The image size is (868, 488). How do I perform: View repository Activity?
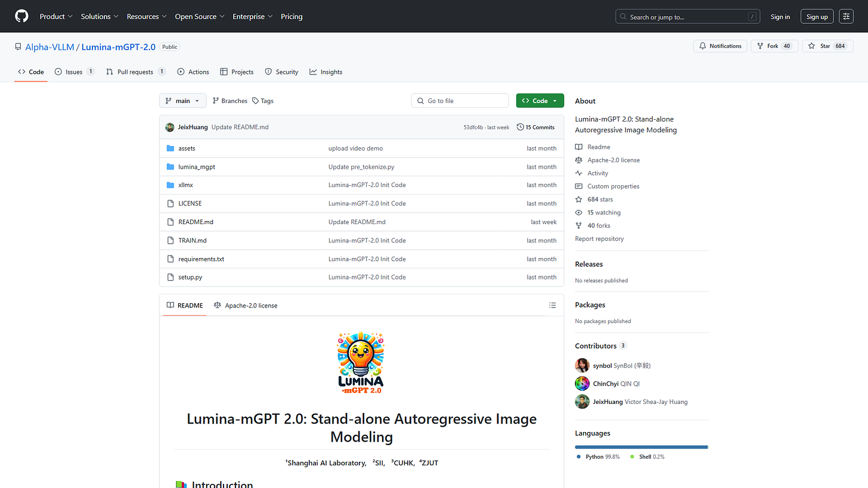[591, 173]
